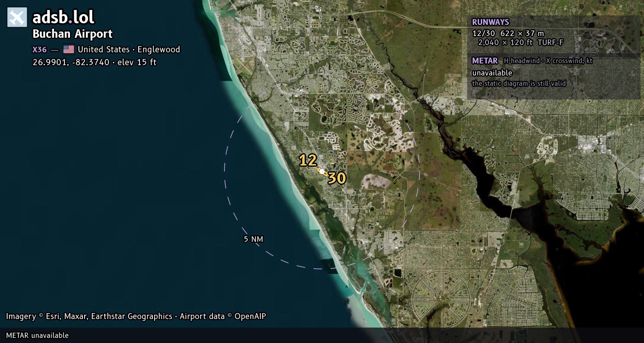Screen dimensions: 644x343
Task: Click the "United States · Englewood" location text
Action: [x=129, y=49]
